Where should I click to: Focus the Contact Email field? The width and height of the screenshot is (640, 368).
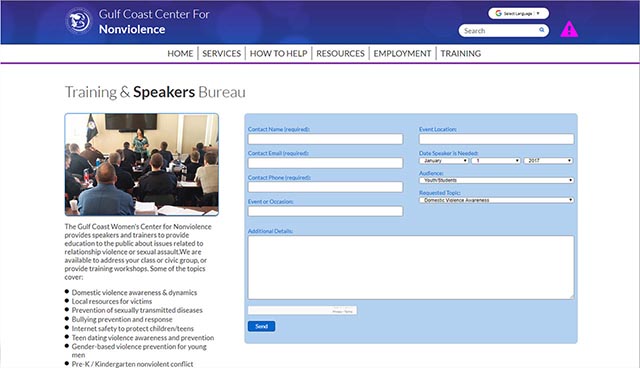pos(325,163)
